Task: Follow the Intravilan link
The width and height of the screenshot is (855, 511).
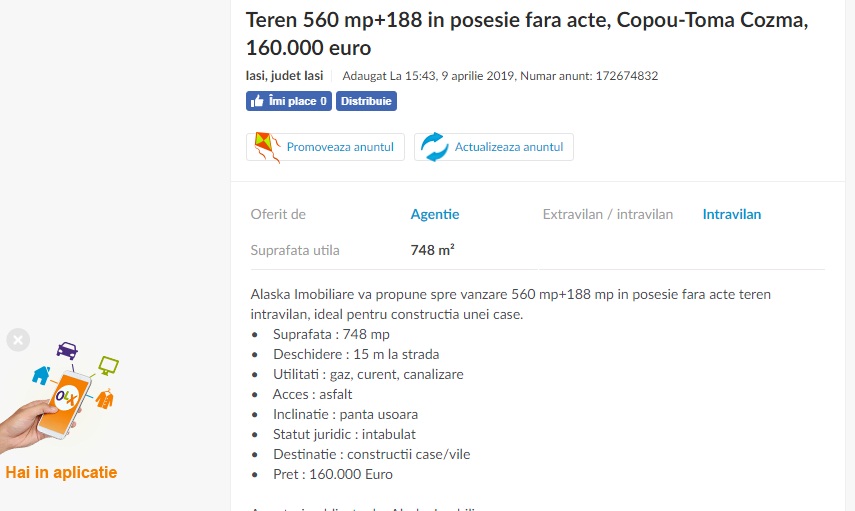Action: point(732,214)
